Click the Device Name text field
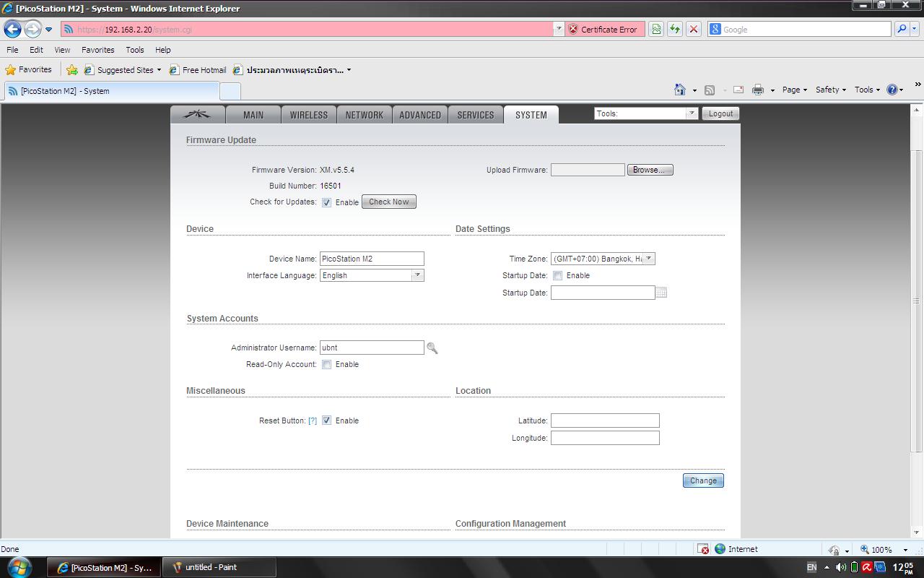Image resolution: width=924 pixels, height=578 pixels. 372,259
